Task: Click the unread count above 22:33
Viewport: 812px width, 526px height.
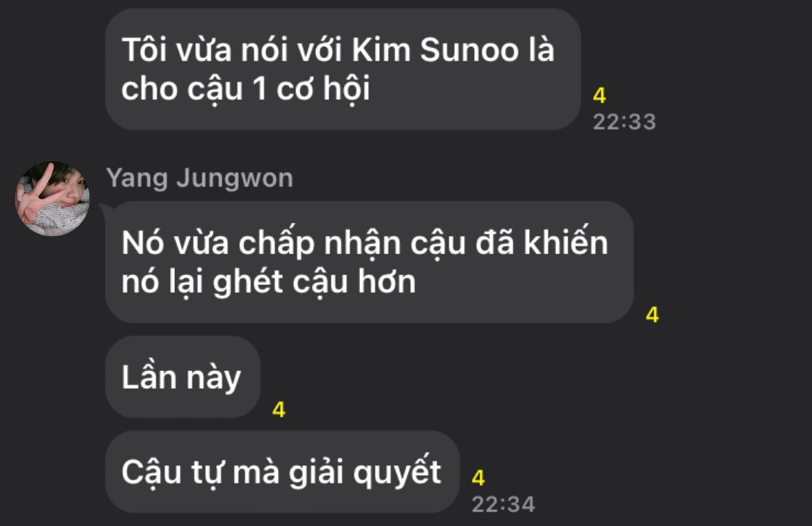Action: point(599,95)
